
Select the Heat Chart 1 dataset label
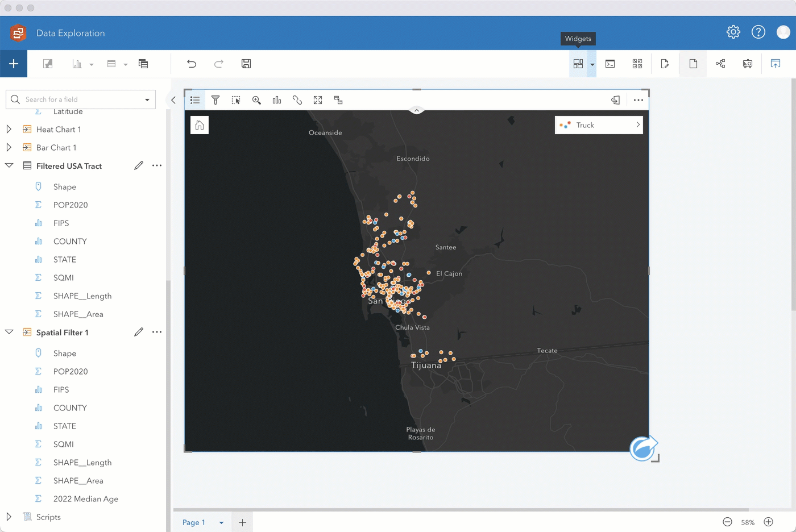coord(59,130)
